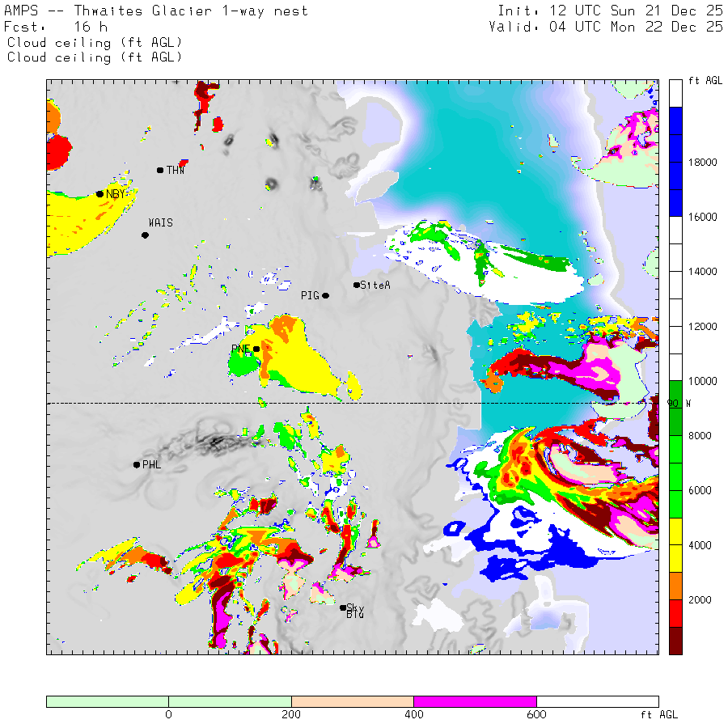Select the dark red bottom legend segment

coord(675,640)
